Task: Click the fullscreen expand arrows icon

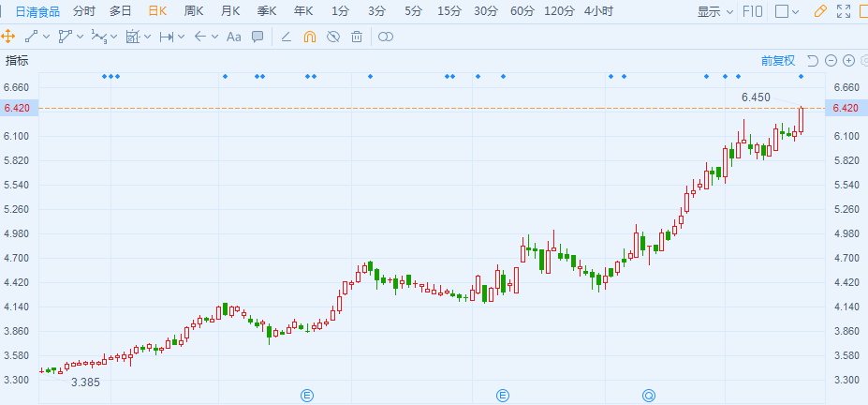Action: (x=844, y=11)
